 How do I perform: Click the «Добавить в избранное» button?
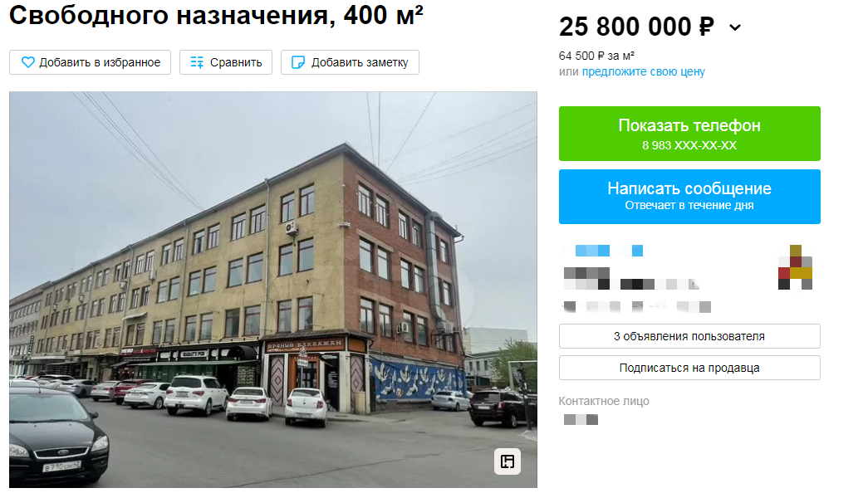tap(91, 62)
